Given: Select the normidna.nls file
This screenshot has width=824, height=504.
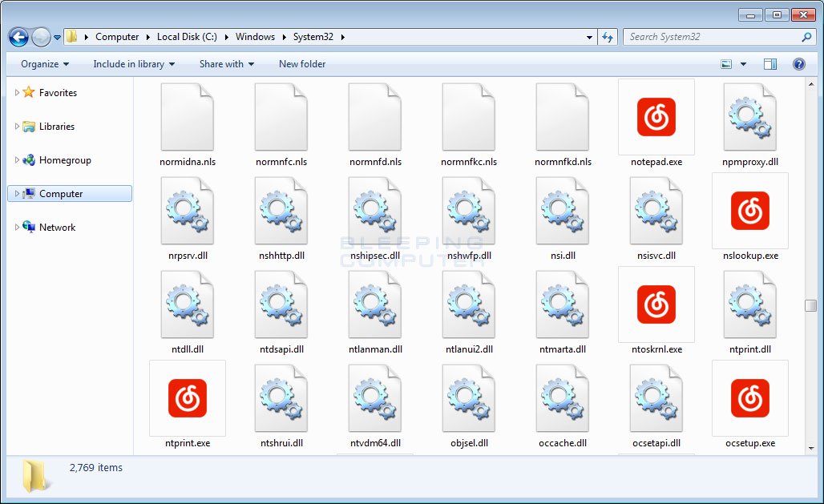Looking at the screenshot, I should click(187, 118).
